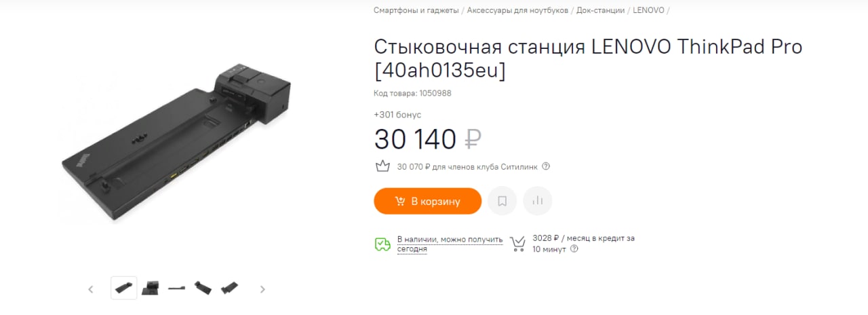Open Док-станции breadcrumb category
The width and height of the screenshot is (868, 315).
click(601, 10)
